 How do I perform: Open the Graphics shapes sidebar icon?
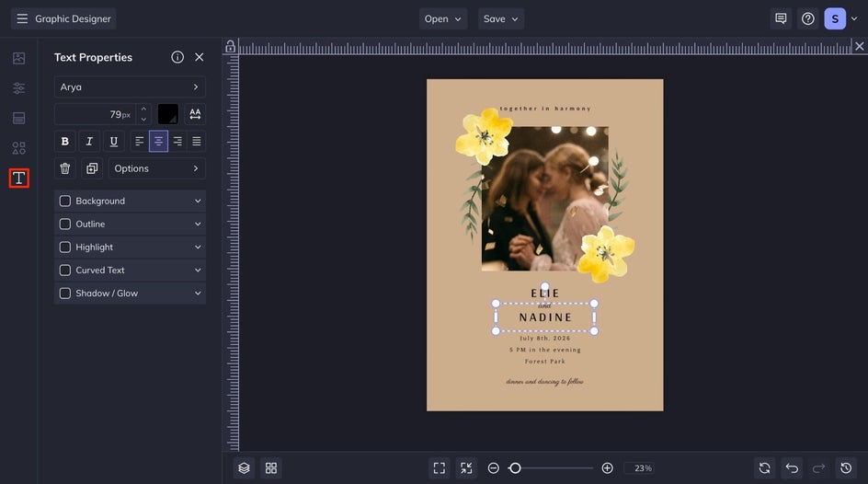(18, 148)
